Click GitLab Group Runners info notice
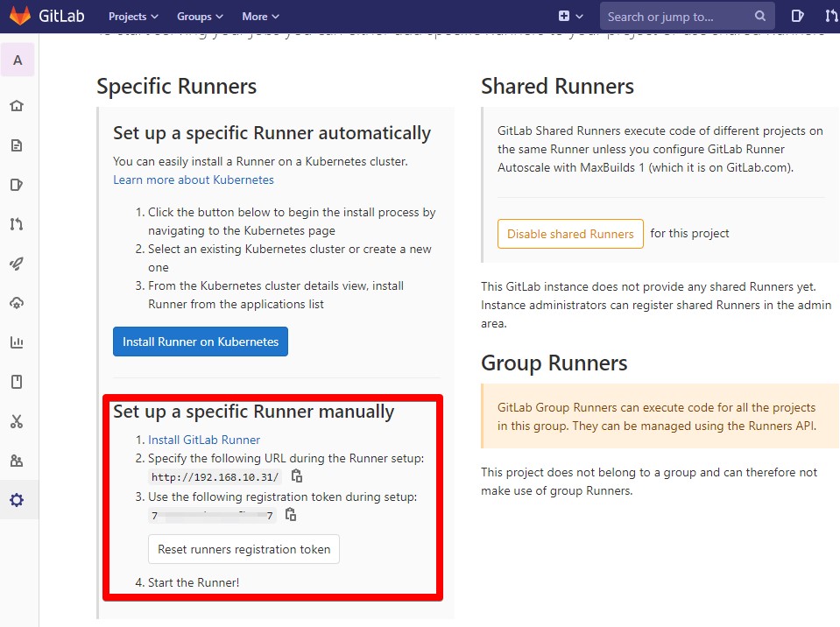Screen dimensions: 840x627 (x=660, y=416)
